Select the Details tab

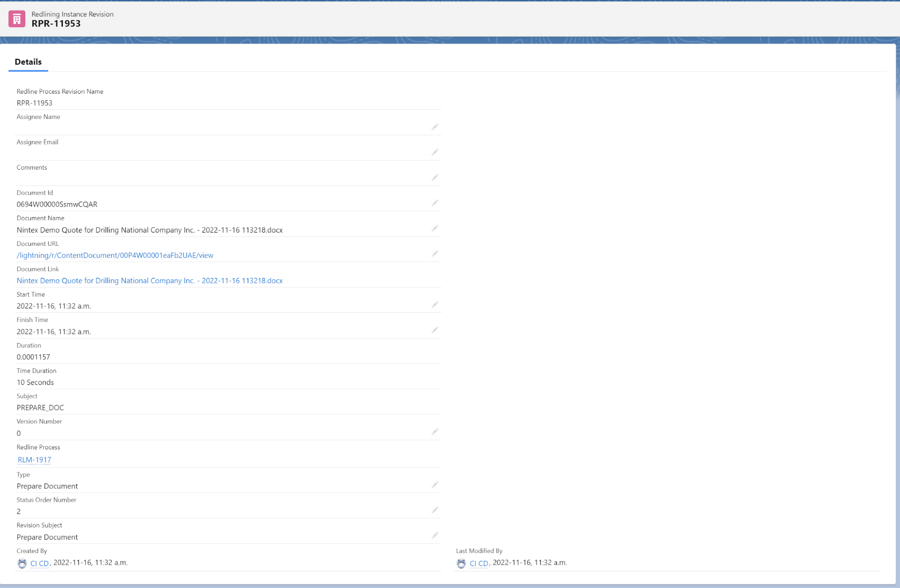tap(28, 62)
